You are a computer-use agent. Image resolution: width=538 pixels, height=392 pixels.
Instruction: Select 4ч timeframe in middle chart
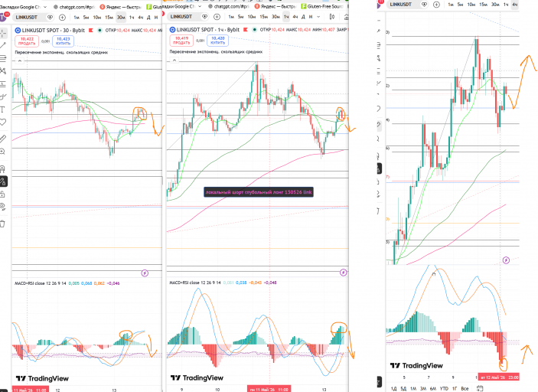pos(295,17)
